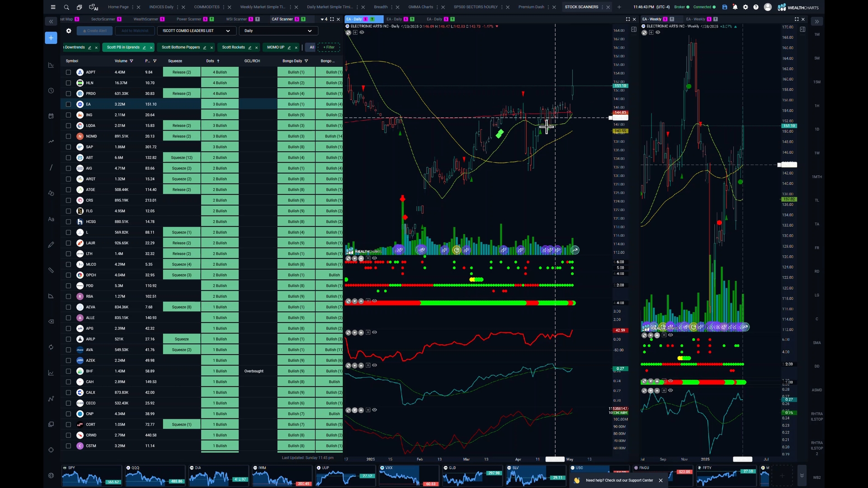Viewport: 868px width, 488px height.
Task: Click the + Filter button
Action: tap(329, 47)
